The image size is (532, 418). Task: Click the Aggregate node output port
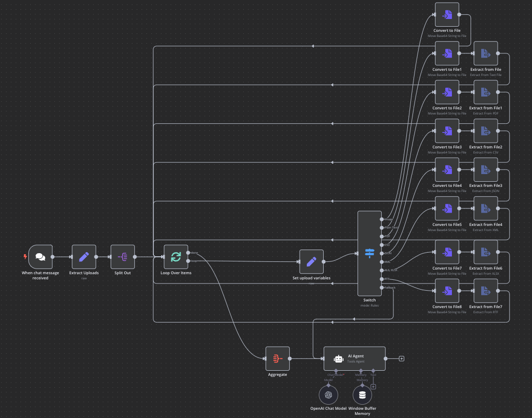pos(290,358)
